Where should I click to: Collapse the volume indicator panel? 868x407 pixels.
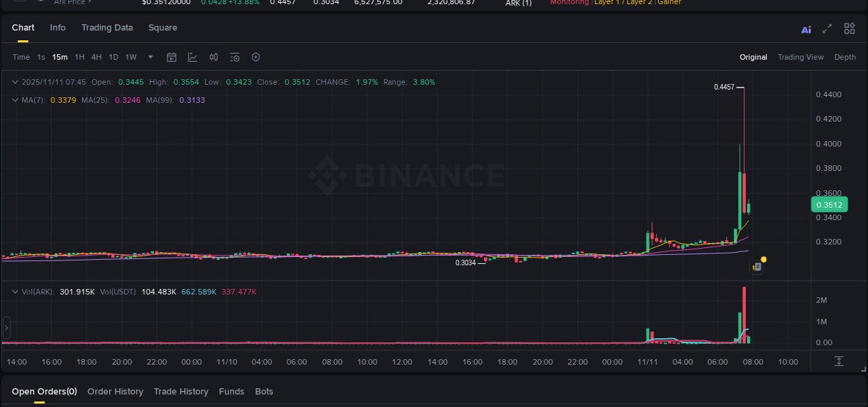click(x=14, y=292)
